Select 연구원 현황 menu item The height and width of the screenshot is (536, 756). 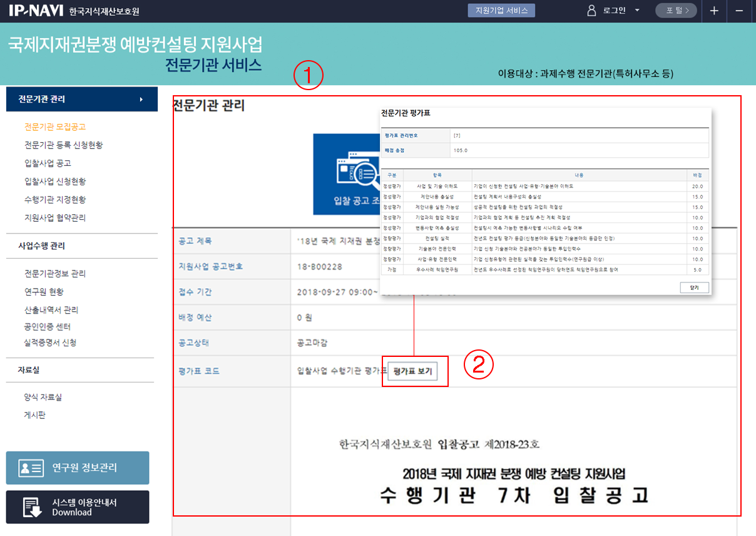pyautogui.click(x=44, y=292)
